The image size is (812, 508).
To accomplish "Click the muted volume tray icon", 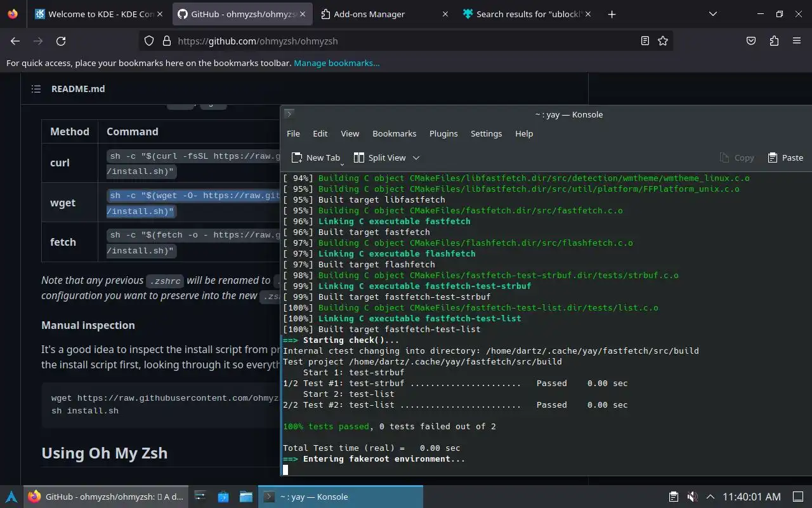I will [692, 497].
